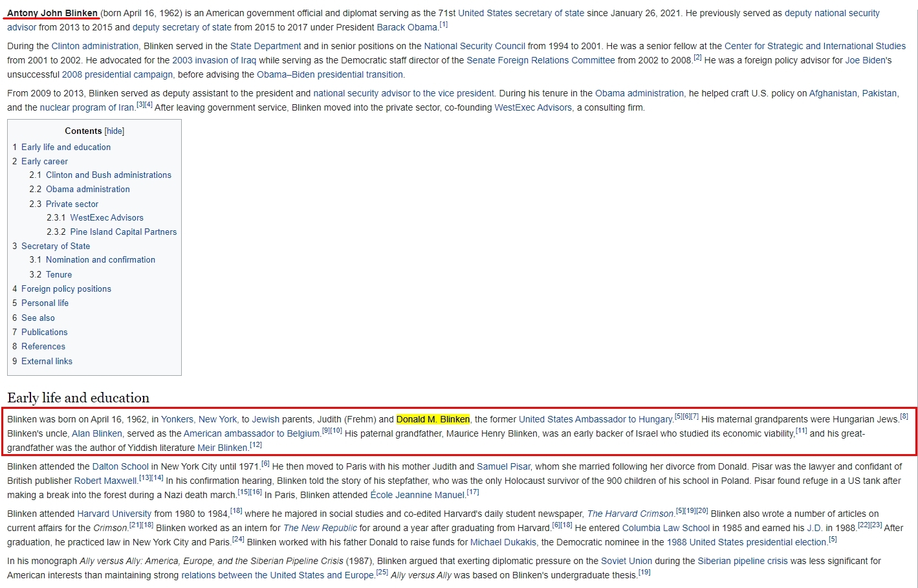Follow 2003 invasion of Iraq link
The width and height of the screenshot is (918, 588).
(x=214, y=60)
